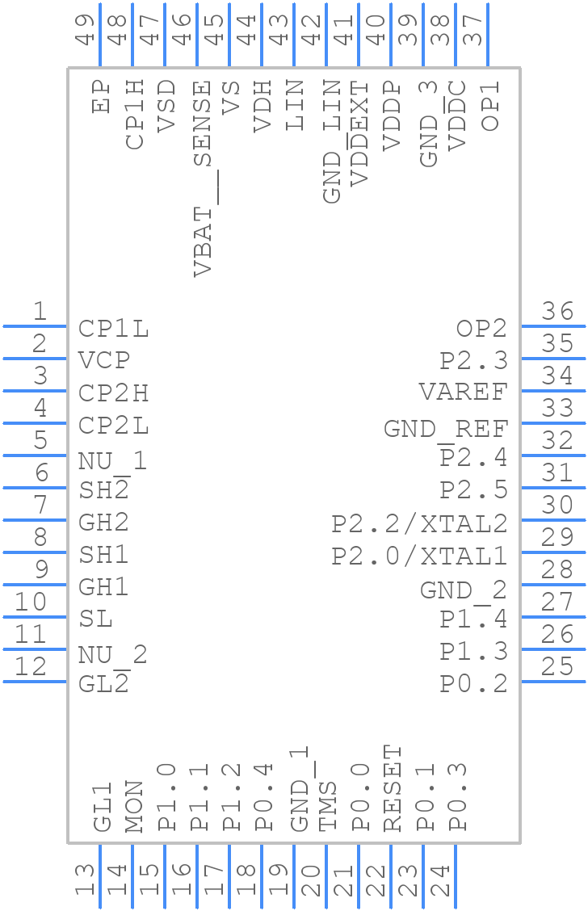The width and height of the screenshot is (588, 911).
Task: Click the P0.2 pin name
Action: 473,684
